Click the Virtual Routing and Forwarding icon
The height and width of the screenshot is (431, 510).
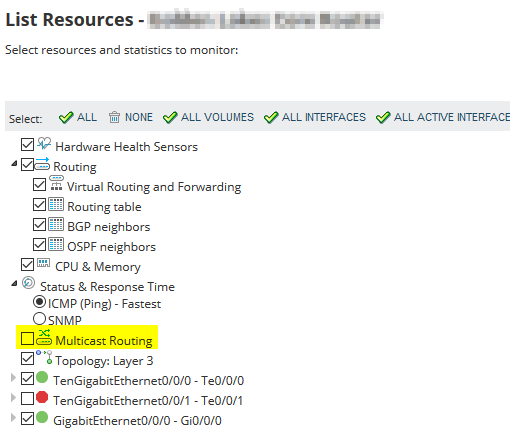(56, 183)
